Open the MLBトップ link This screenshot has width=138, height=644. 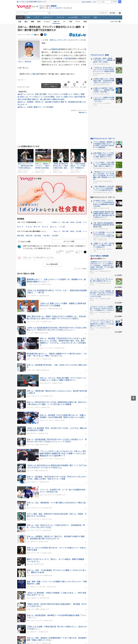pyautogui.click(x=57, y=231)
